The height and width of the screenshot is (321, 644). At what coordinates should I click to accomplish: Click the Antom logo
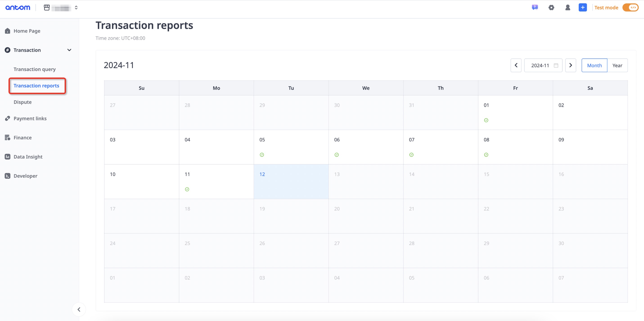18,7
